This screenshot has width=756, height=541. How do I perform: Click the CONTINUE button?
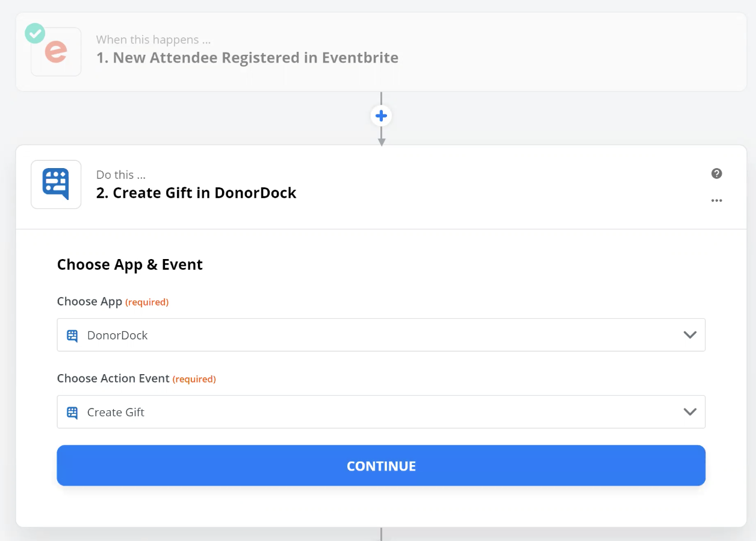click(381, 466)
